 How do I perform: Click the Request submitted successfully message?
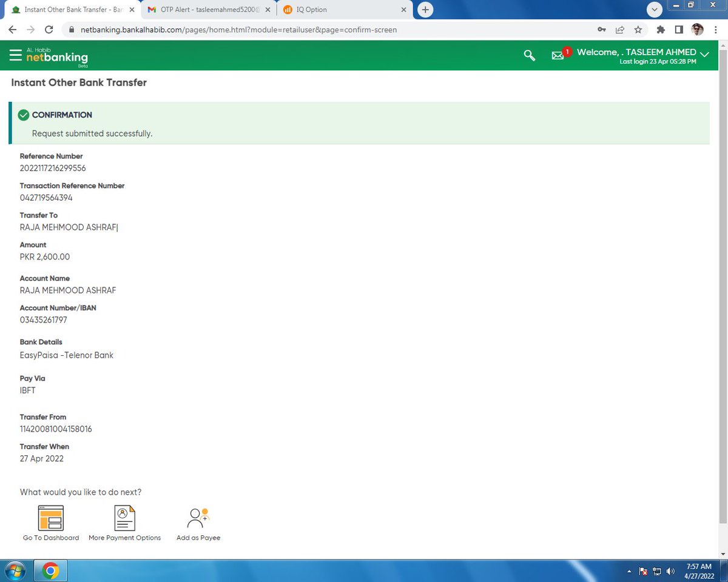[92, 133]
